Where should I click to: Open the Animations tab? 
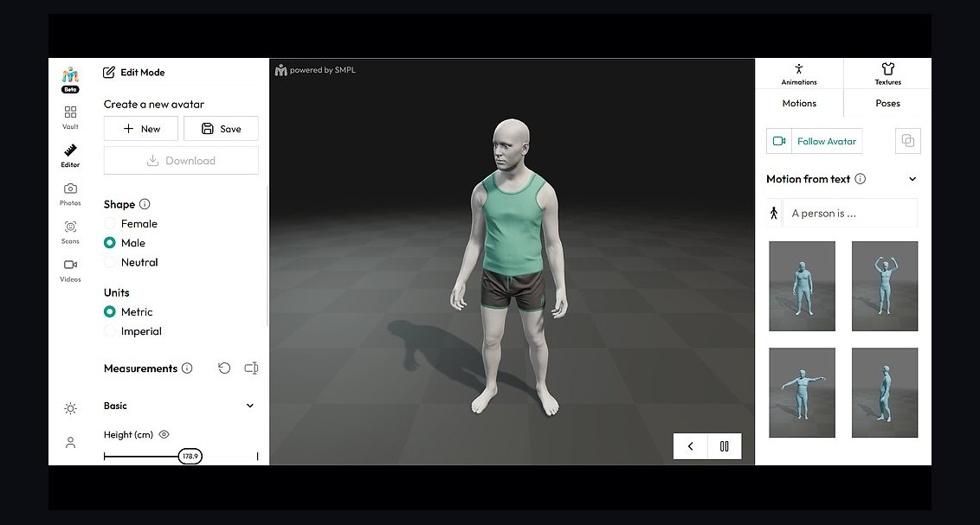pyautogui.click(x=799, y=74)
